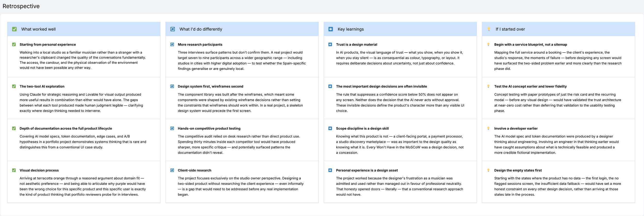
Task: Click lightbulb icon beside Involve a developer earlier
Action: coord(488,128)
